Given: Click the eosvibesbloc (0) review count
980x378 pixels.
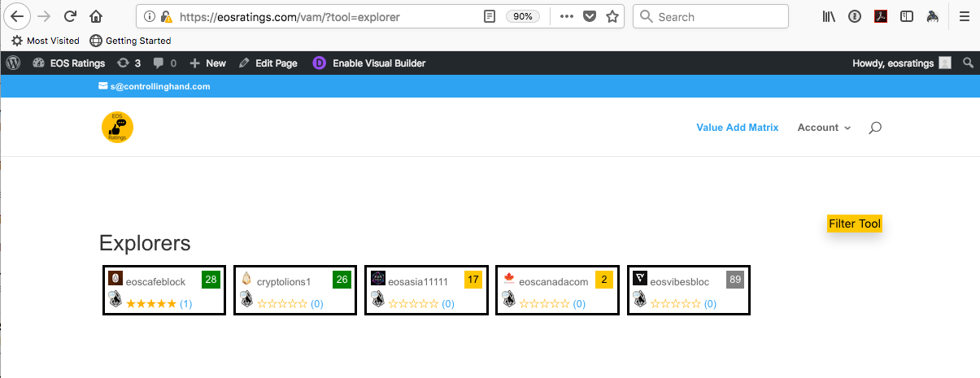Looking at the screenshot, I should point(710,304).
